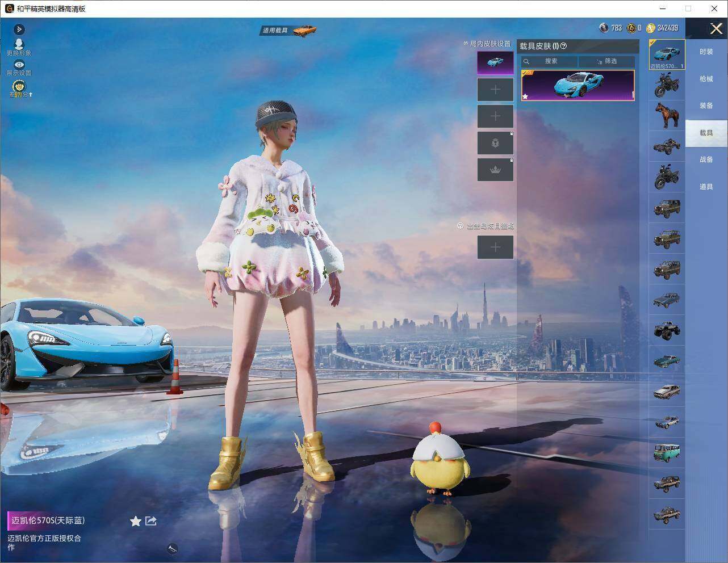The height and width of the screenshot is (563, 728).
Task: Choose the motorcycle thumbnail below the buggy
Action: point(667,177)
